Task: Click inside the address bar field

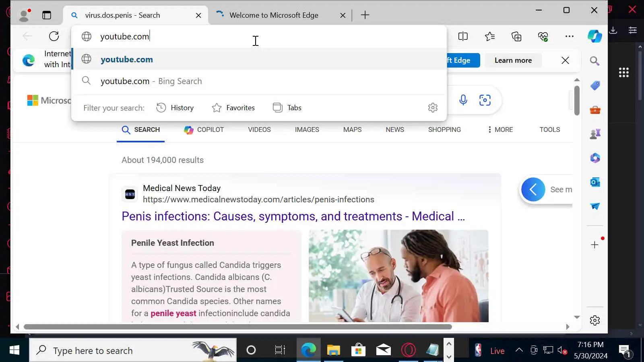Action: 259,36
